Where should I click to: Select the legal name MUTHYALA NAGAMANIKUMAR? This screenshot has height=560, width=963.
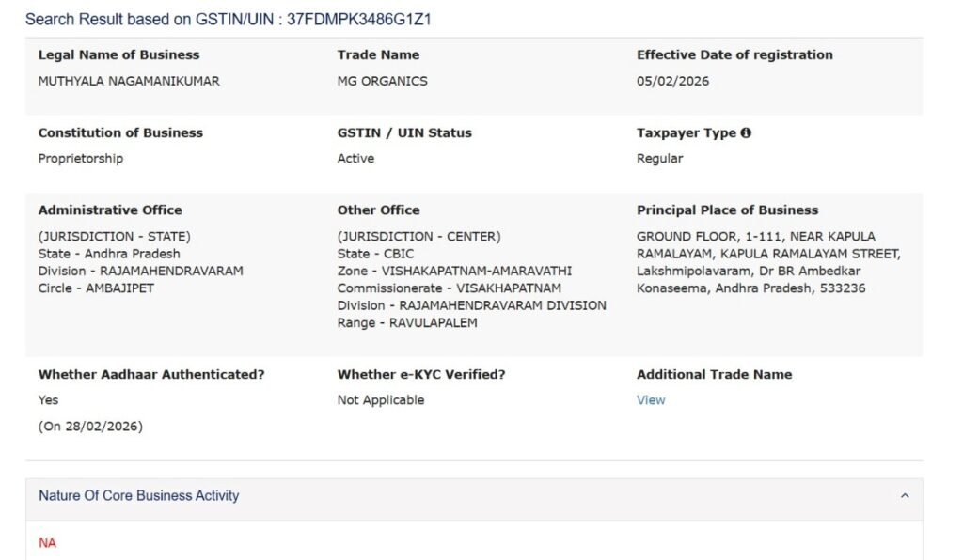(x=129, y=81)
